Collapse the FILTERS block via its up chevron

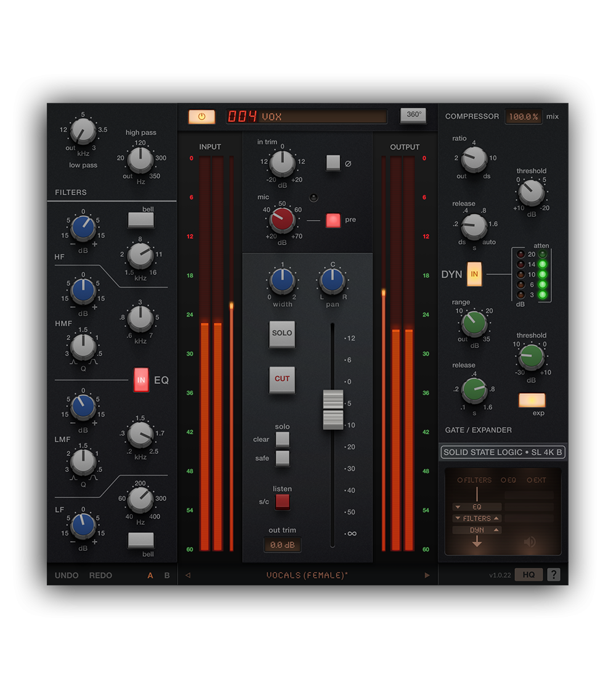496,518
